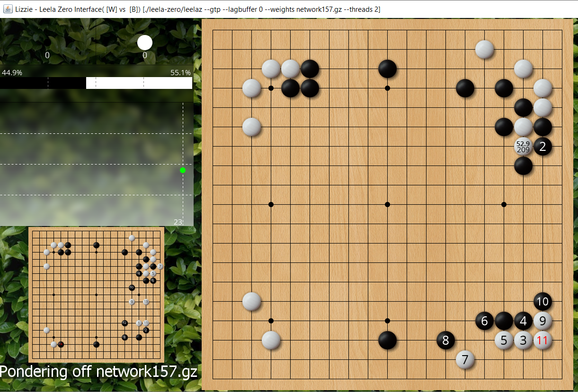Screen dimensions: 578x392
Task: Click the black stone numbered 4
Action: (523, 321)
